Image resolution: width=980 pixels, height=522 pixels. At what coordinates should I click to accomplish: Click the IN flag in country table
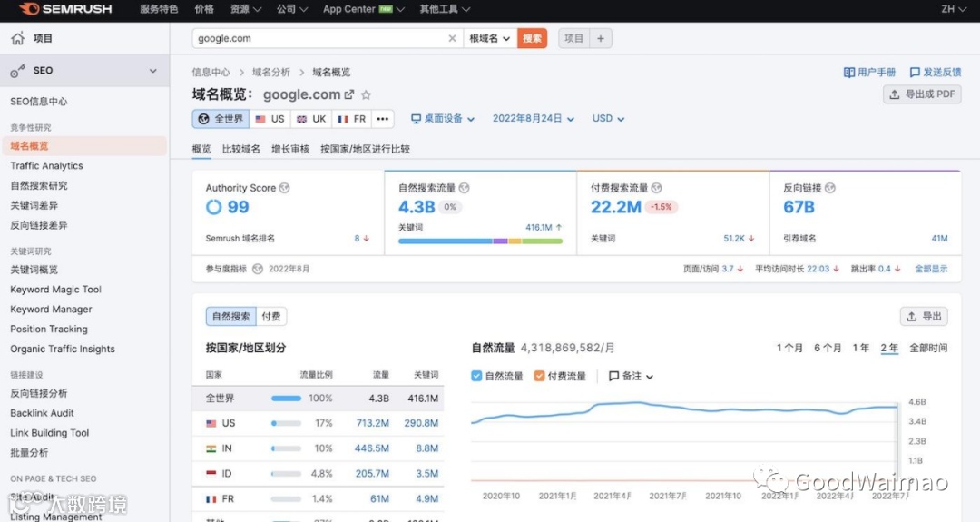coord(211,448)
